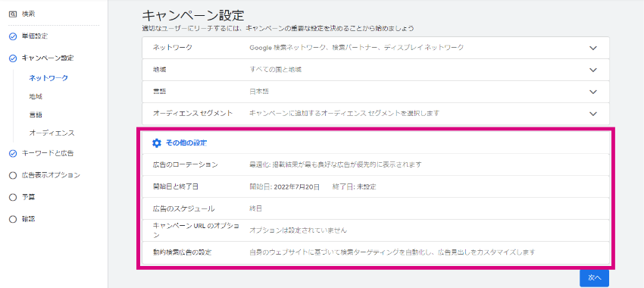Open the キャンペーン設定 step in sidebar
Screen dimensions: 644x288
click(x=48, y=58)
